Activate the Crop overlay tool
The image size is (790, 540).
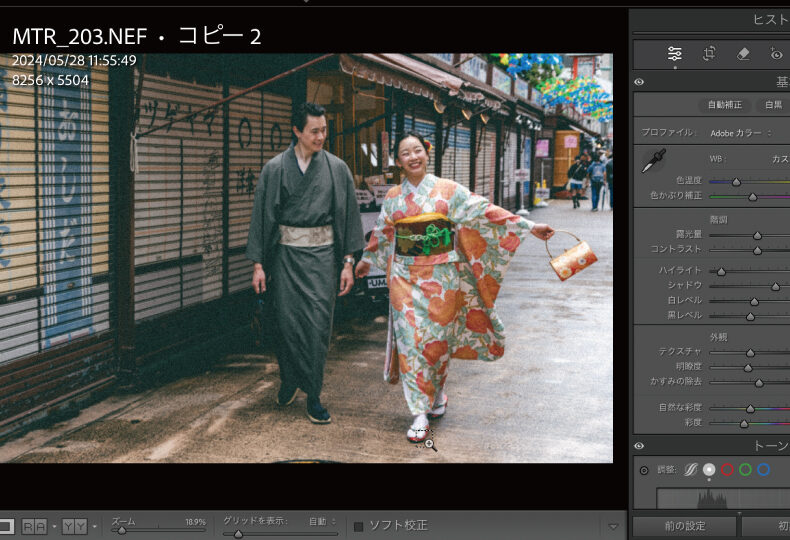pyautogui.click(x=709, y=54)
